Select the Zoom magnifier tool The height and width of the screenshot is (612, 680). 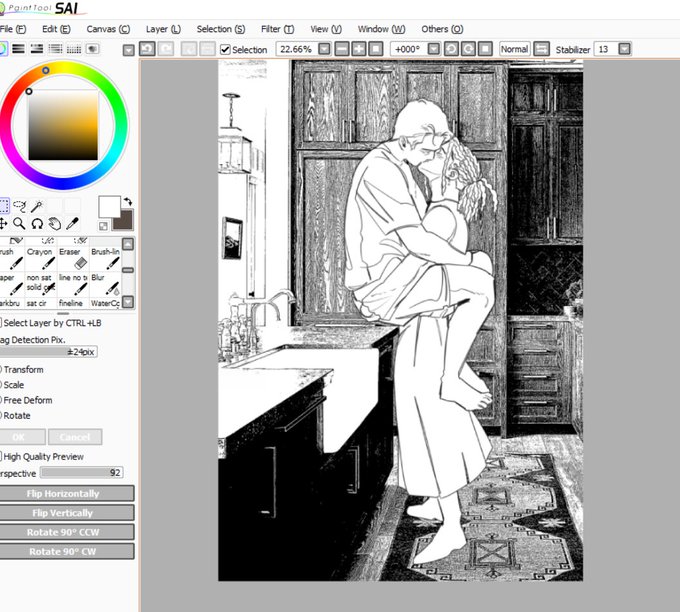click(x=19, y=223)
